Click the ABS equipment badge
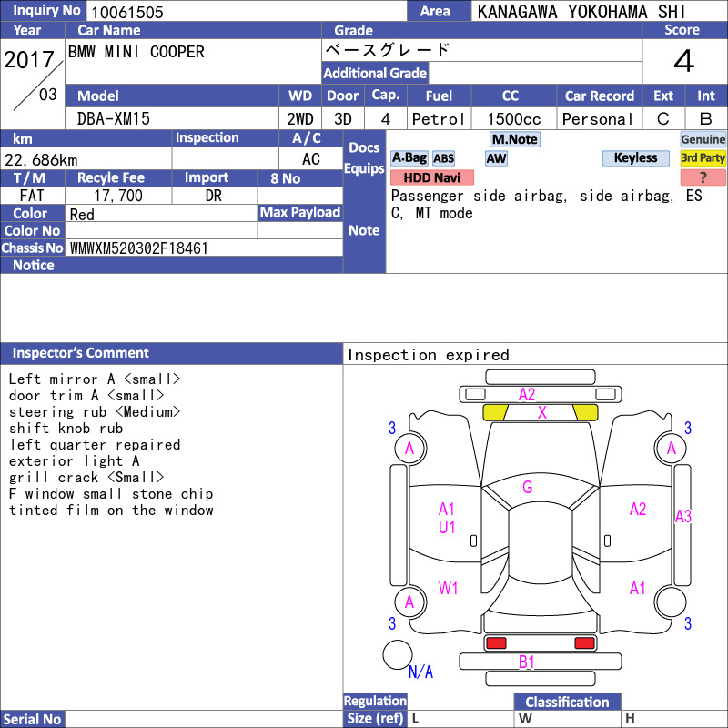The image size is (728, 728). pyautogui.click(x=443, y=158)
